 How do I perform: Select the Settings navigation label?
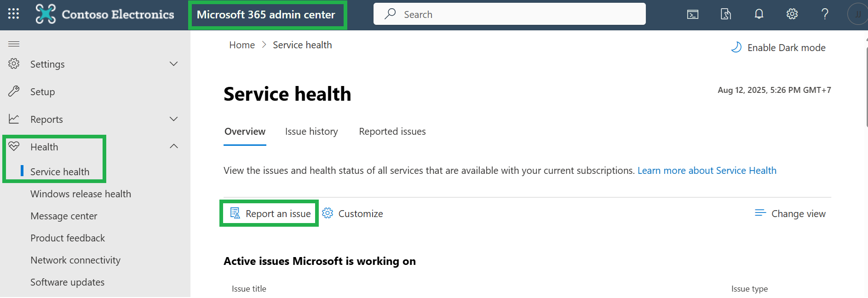pos(47,64)
